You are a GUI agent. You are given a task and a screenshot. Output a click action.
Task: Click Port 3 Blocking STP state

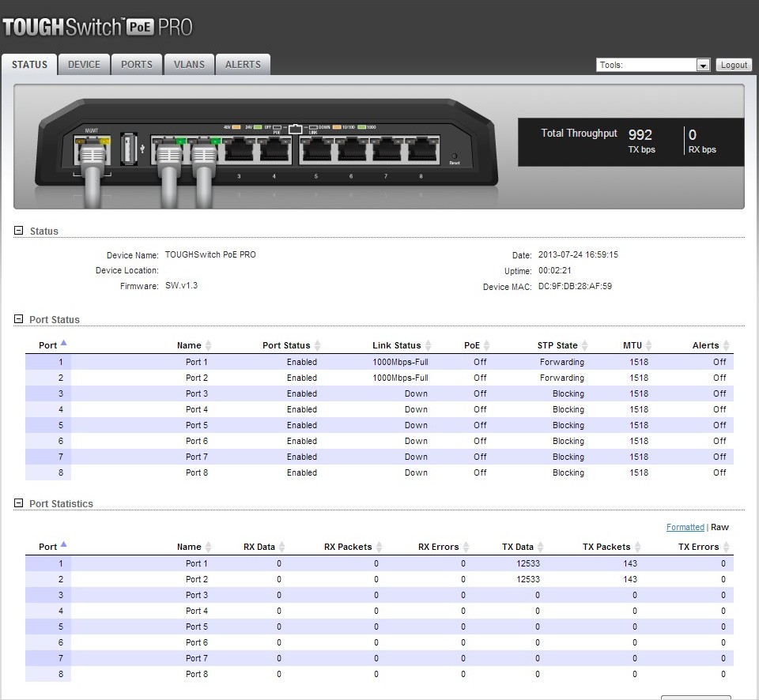tap(568, 393)
